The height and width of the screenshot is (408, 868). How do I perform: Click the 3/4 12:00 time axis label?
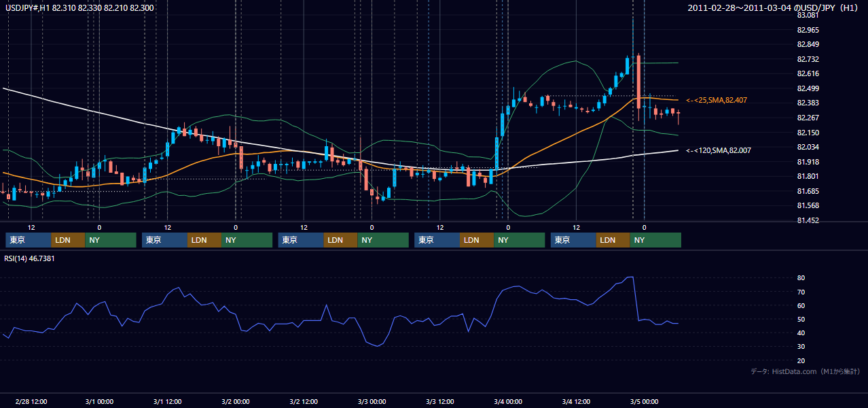[x=576, y=401]
